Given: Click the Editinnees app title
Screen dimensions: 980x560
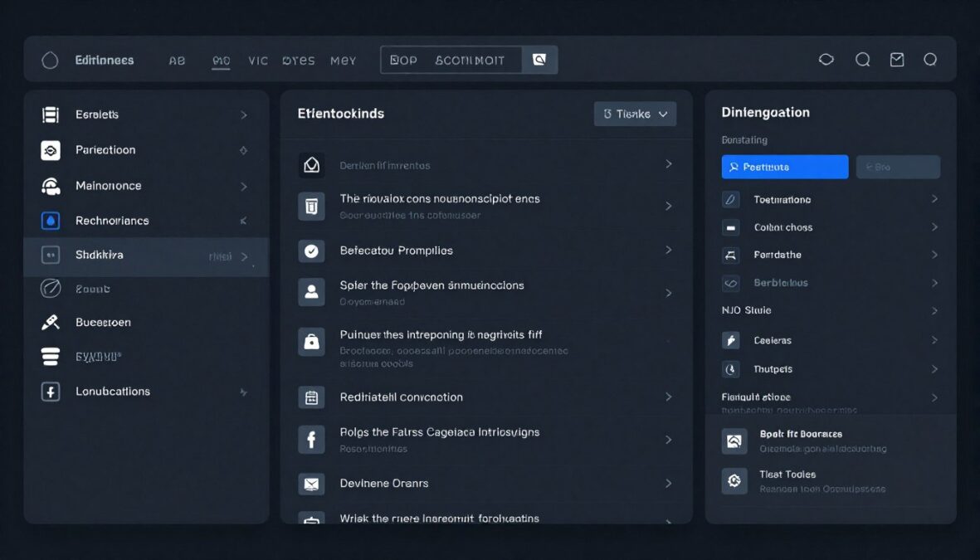Looking at the screenshot, I should pos(105,60).
